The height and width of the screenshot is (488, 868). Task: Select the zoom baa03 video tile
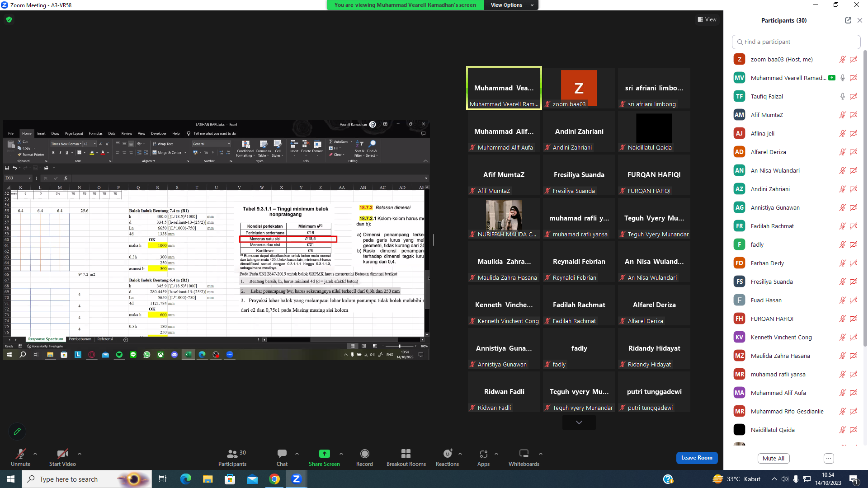coord(579,89)
